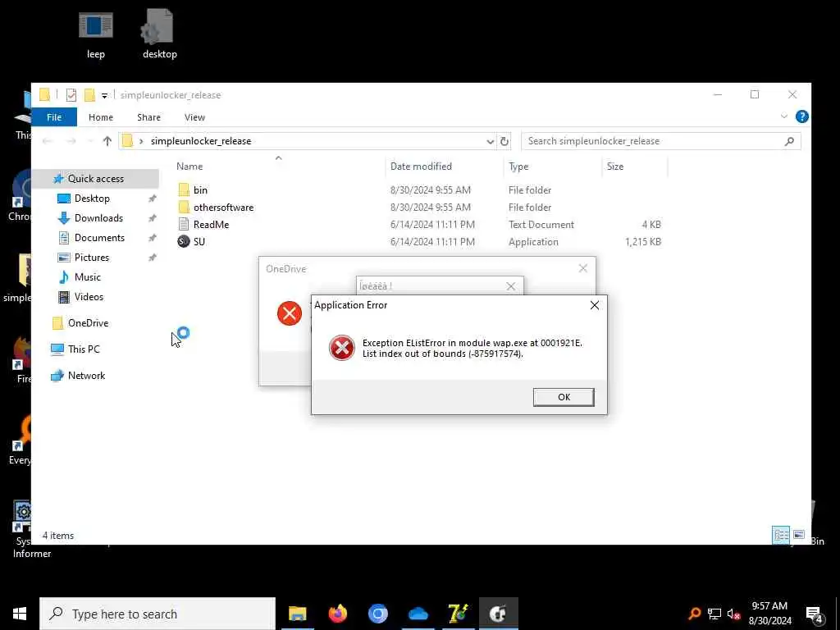The image size is (840, 630).
Task: Select the desktop settings file icon
Action: point(159,34)
